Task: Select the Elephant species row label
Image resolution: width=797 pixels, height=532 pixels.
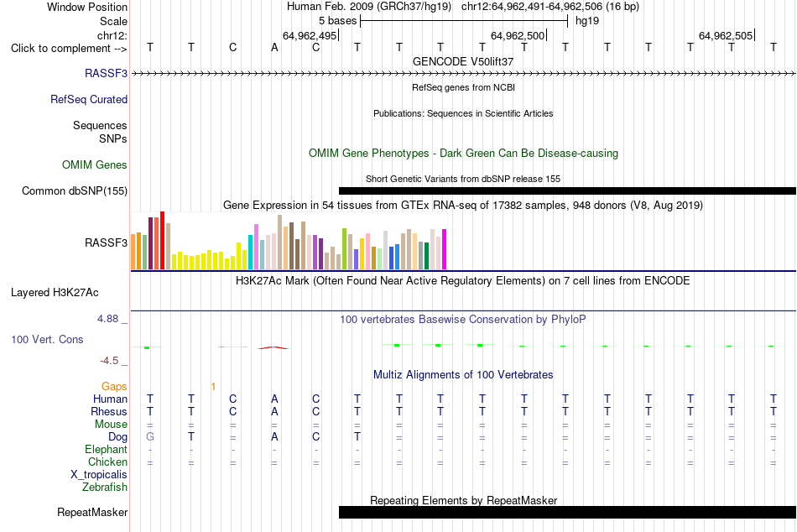Action: [106, 449]
